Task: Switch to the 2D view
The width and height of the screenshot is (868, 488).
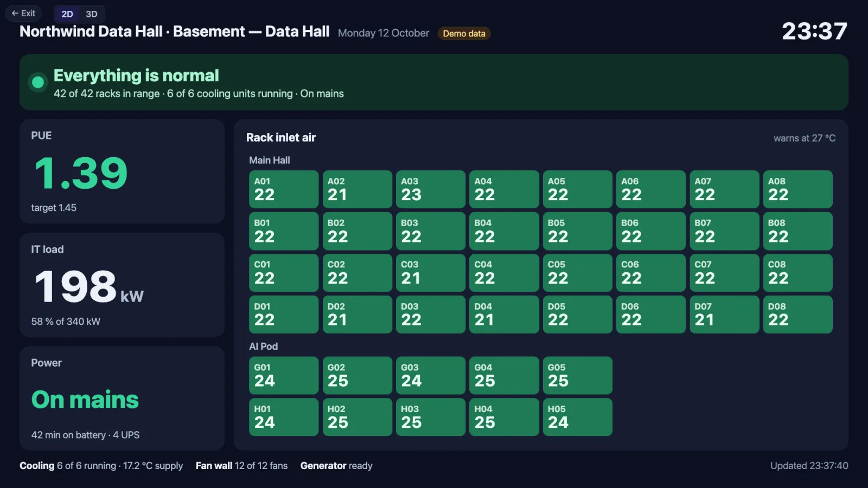Action: [x=67, y=14]
